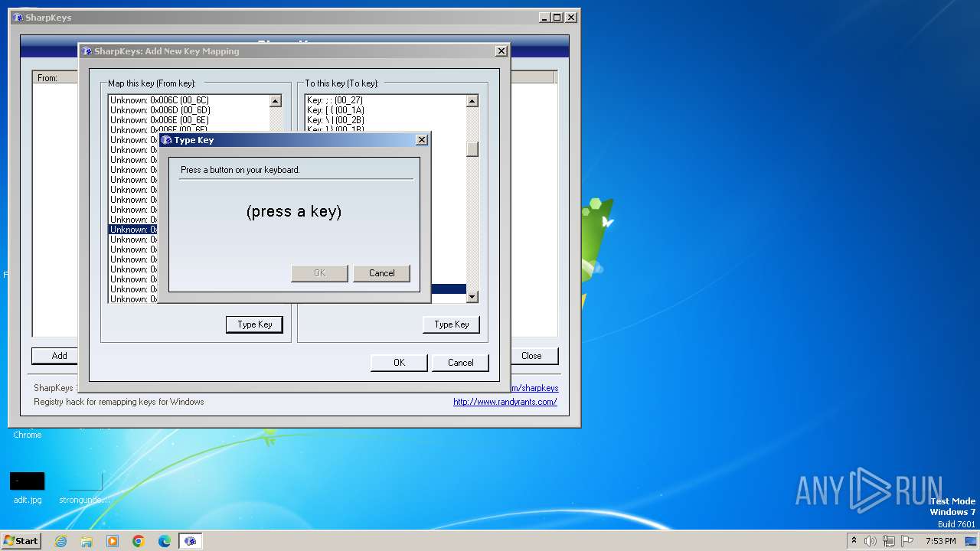
Task: Click down arrow of To key list scrollbar
Action: pos(472,296)
